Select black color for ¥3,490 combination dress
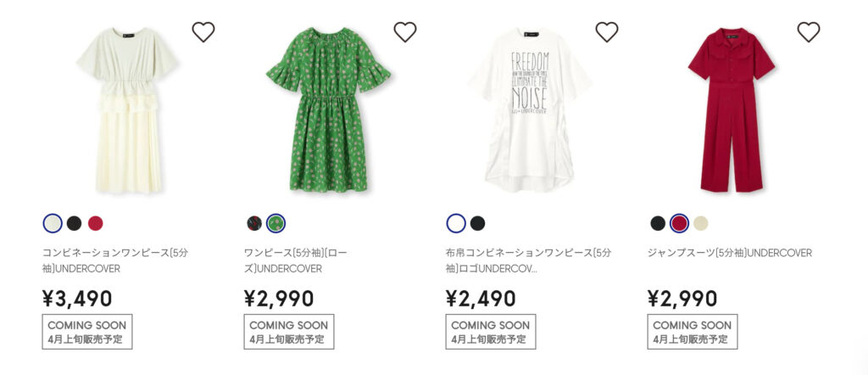 coord(75,223)
